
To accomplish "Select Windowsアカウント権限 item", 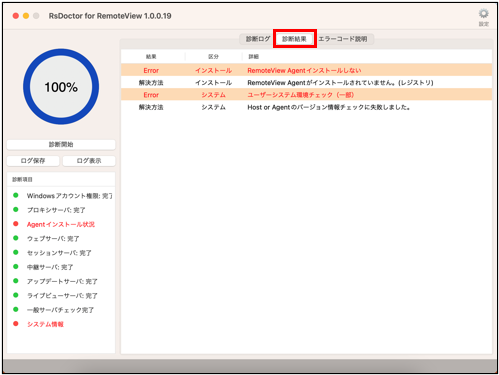I will [x=69, y=196].
